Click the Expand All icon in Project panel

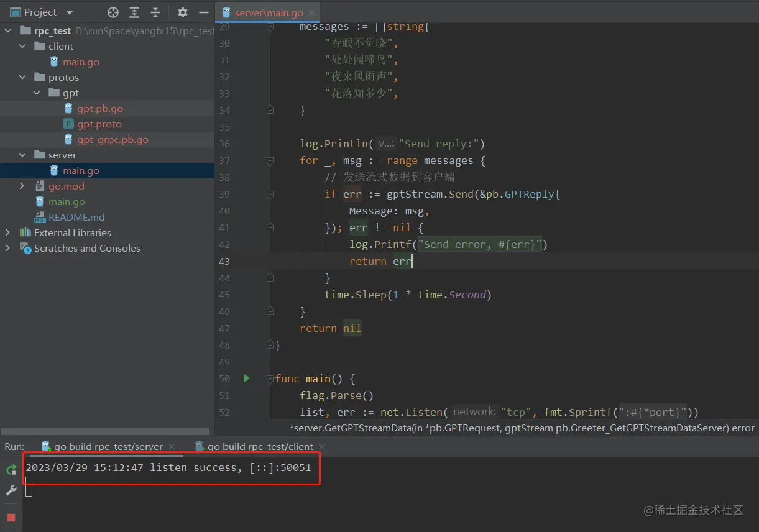point(134,12)
